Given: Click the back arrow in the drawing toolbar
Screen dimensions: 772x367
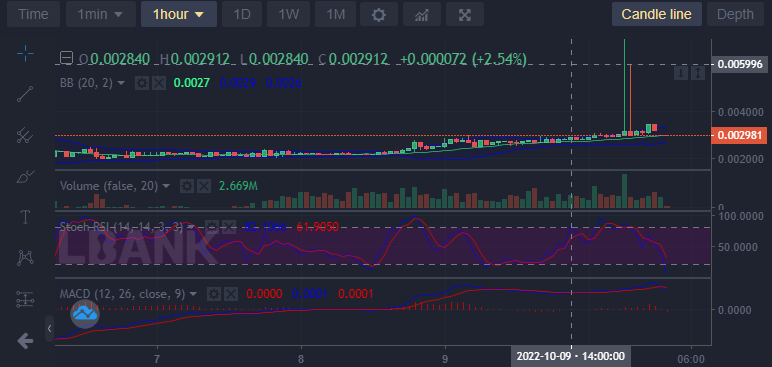Looking at the screenshot, I should pos(25,340).
